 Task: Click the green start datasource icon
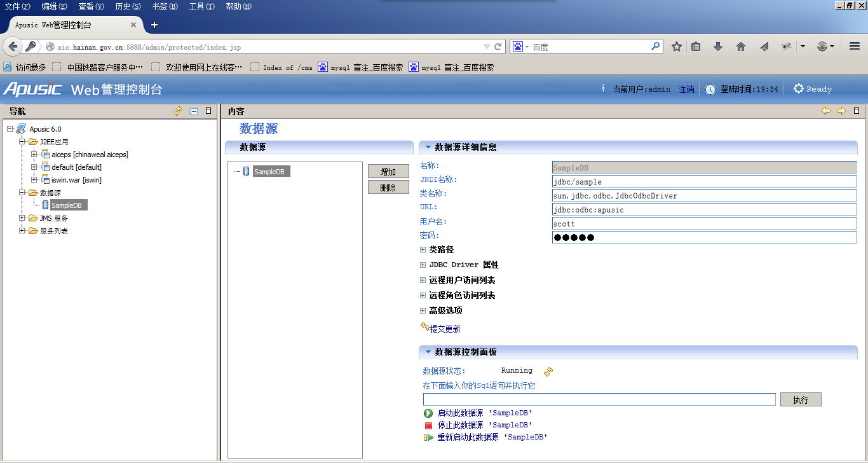[428, 413]
